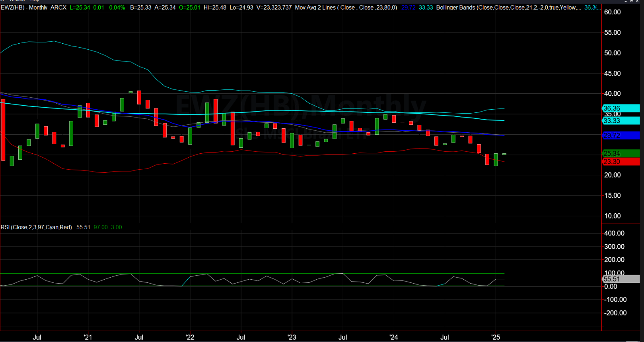
Task: Click the 55.00 price axis label
Action: [x=612, y=33]
